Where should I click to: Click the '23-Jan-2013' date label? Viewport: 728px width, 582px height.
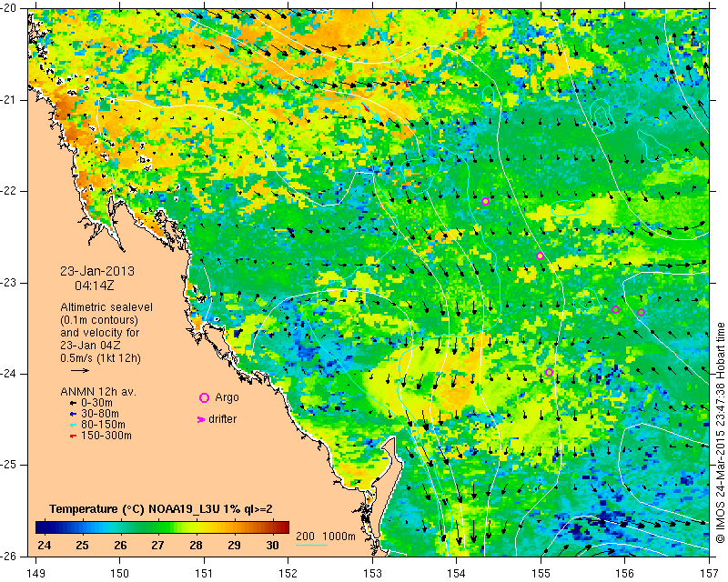click(97, 271)
